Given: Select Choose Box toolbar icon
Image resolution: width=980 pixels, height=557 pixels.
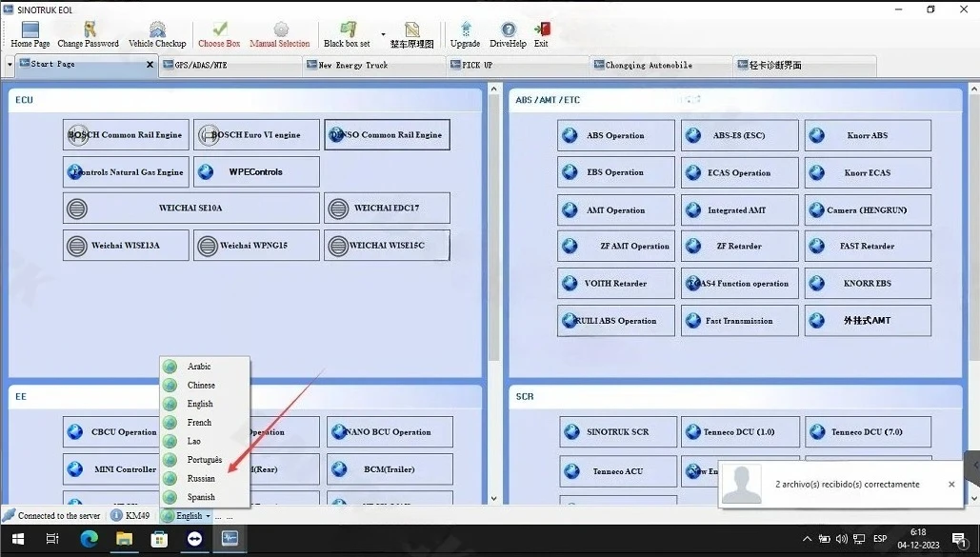Looking at the screenshot, I should tap(219, 33).
